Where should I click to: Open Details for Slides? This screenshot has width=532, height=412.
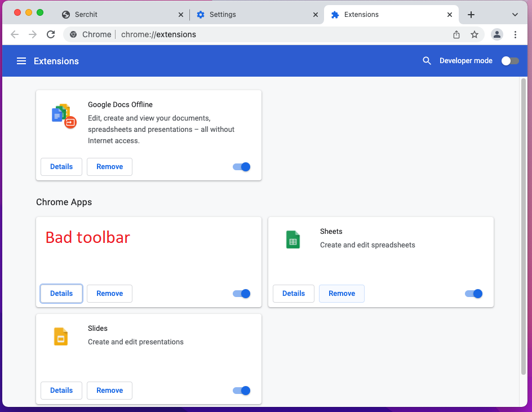coord(61,391)
